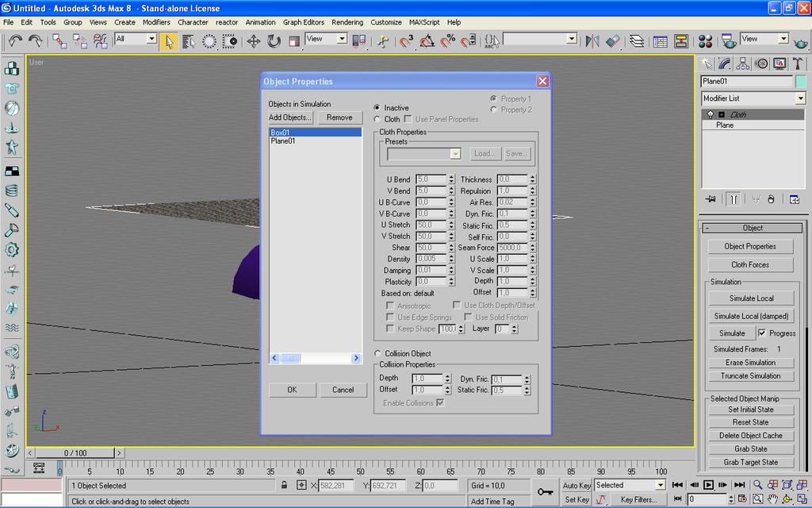Image resolution: width=812 pixels, height=508 pixels.
Task: Open the Material Editor
Action: (x=705, y=41)
